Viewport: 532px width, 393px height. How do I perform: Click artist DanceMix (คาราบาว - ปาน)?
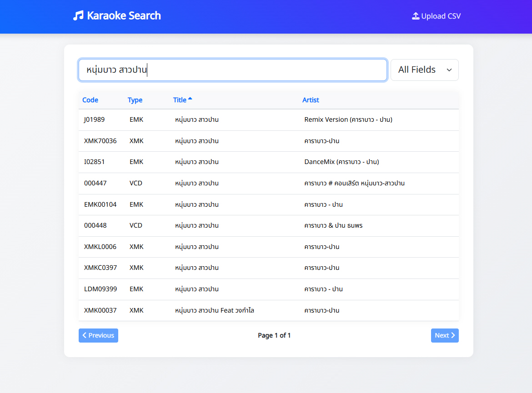[x=341, y=162]
